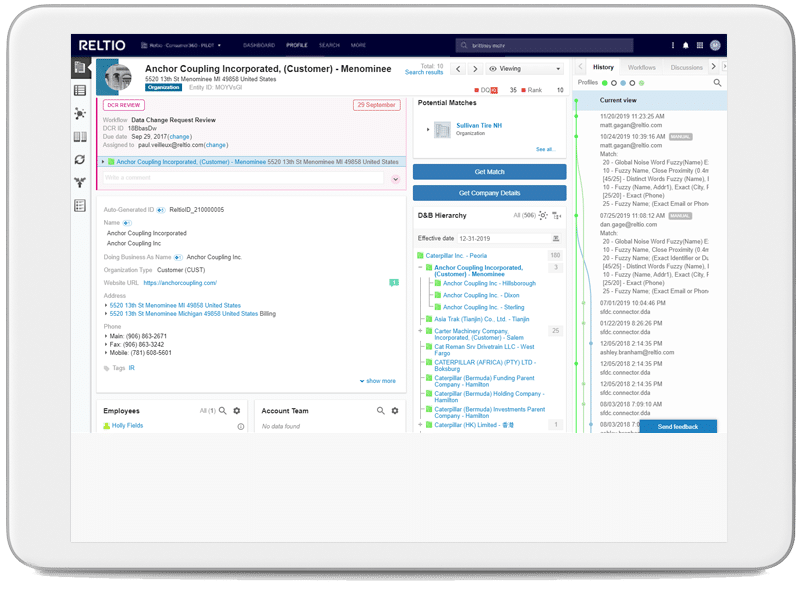Switch to the Workflows tab
Screen dimensions: 800x590
[642, 67]
